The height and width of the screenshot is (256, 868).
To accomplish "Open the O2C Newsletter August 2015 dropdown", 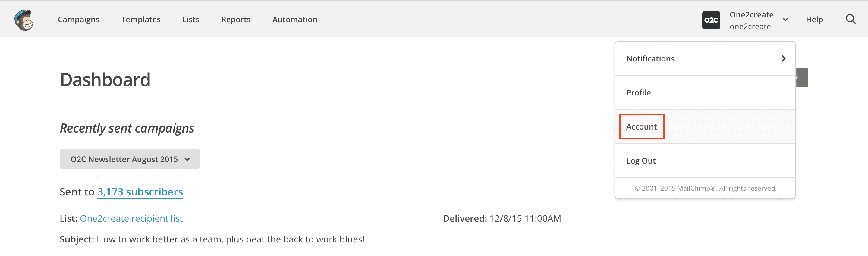I will (x=130, y=159).
